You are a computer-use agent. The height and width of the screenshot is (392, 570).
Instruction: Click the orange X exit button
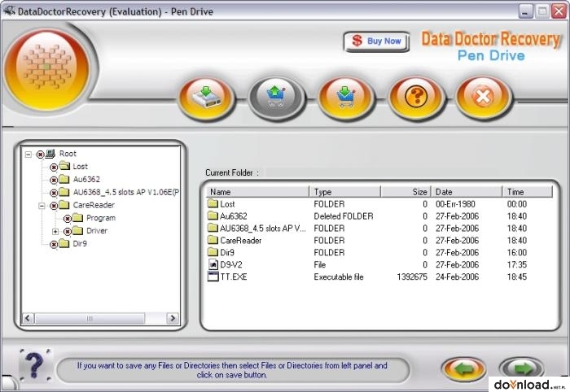coord(483,98)
